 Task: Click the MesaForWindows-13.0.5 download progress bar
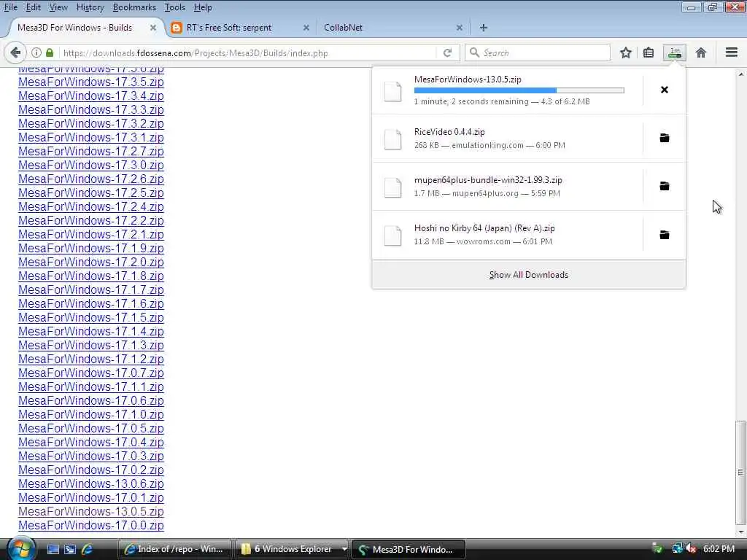pos(519,90)
